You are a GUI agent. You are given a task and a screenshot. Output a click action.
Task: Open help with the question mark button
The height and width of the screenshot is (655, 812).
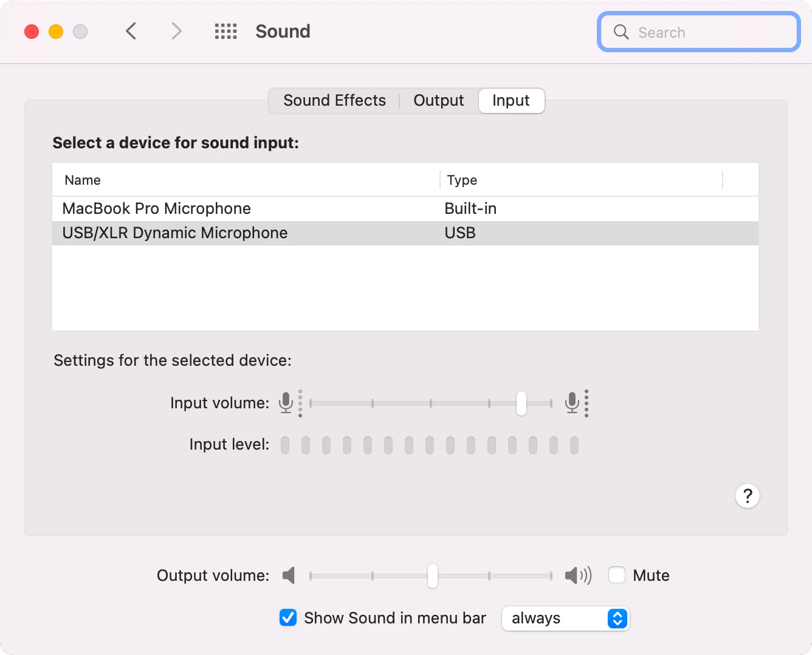tap(747, 496)
